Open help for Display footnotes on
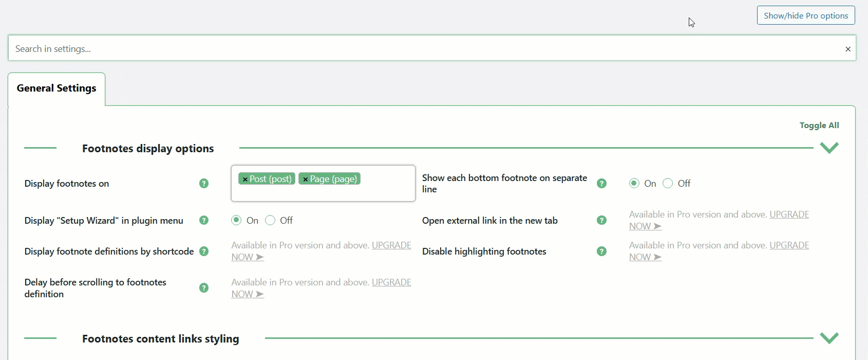The width and height of the screenshot is (868, 360). [204, 184]
